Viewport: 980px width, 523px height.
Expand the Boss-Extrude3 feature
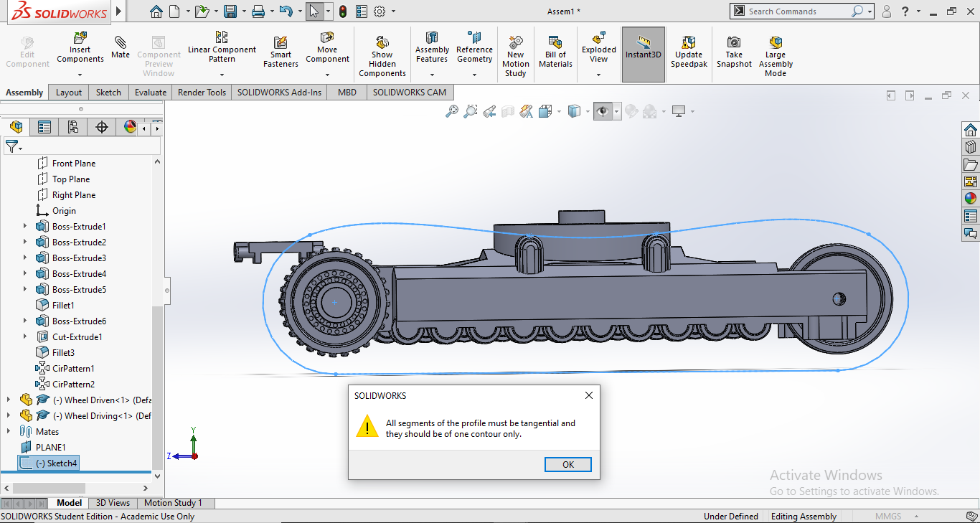pos(24,258)
